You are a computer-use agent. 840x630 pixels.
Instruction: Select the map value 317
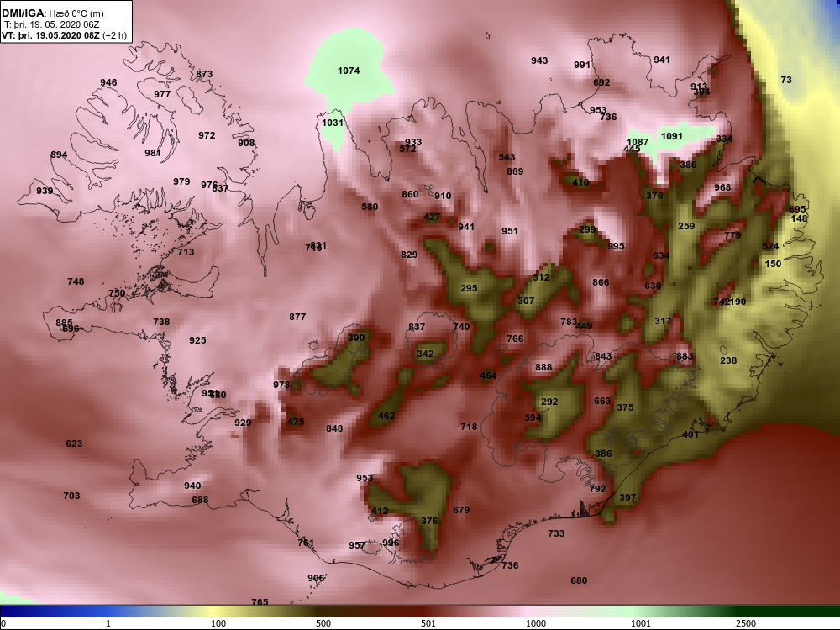click(x=663, y=321)
